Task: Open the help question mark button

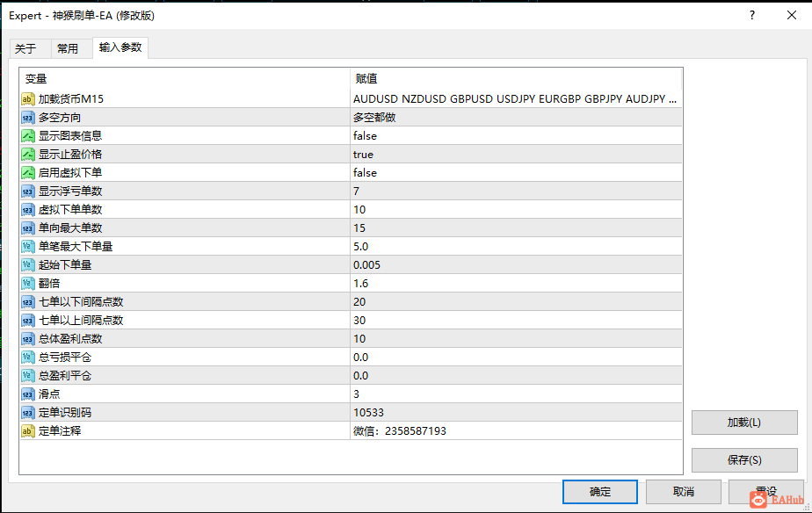Action: (752, 16)
